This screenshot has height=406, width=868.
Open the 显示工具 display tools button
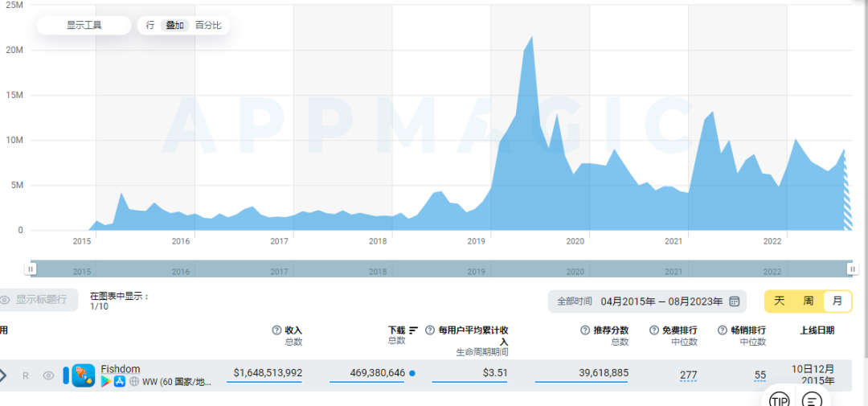[x=84, y=26]
